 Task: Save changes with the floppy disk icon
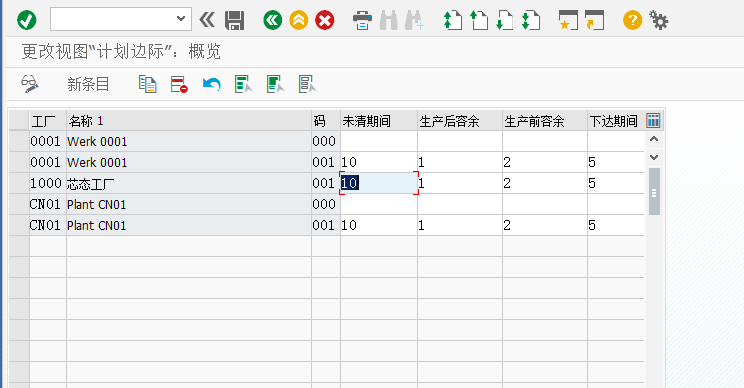pos(234,20)
